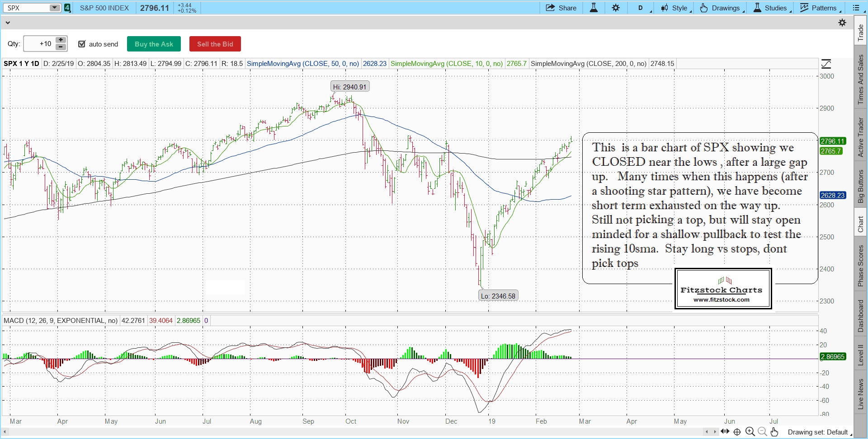The height and width of the screenshot is (439, 868).
Task: Select the pan hand tool icon
Action: (774, 432)
